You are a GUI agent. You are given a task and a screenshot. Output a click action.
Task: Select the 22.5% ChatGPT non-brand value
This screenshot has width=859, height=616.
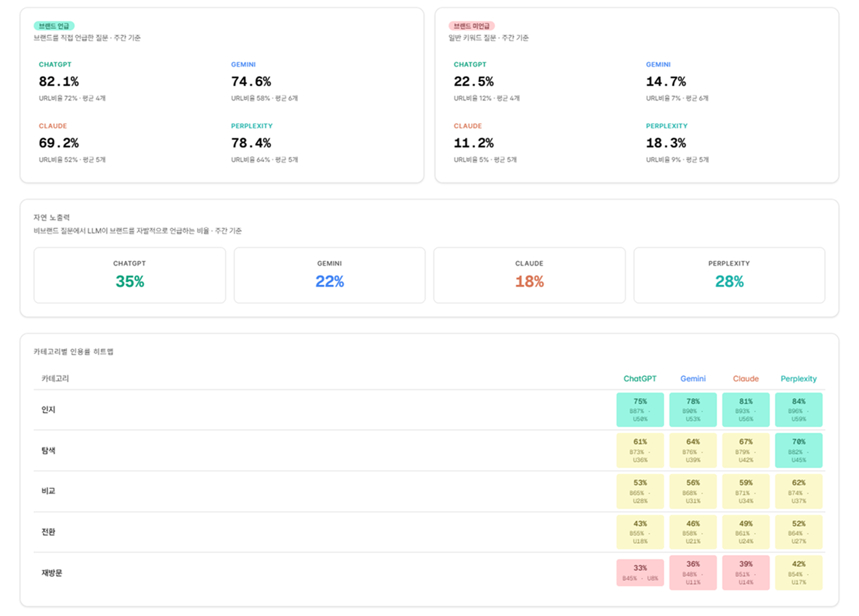tap(474, 81)
